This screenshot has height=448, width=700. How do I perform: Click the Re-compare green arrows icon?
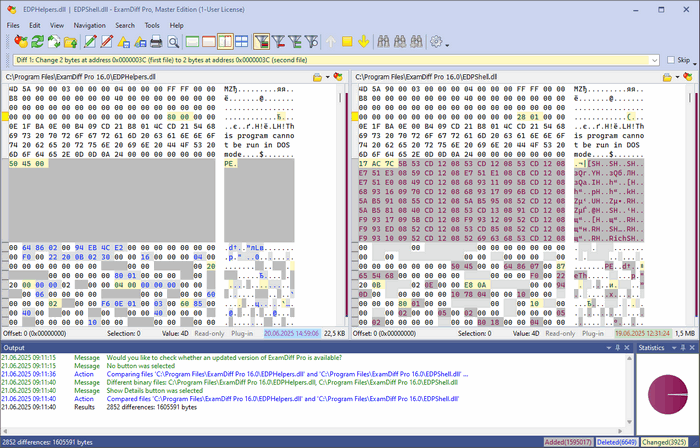[x=38, y=42]
